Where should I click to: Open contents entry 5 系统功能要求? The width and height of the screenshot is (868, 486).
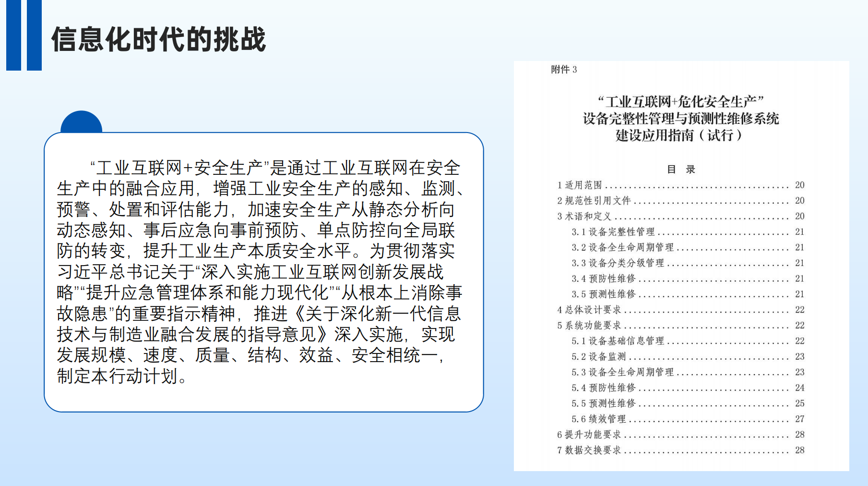[x=681, y=325]
